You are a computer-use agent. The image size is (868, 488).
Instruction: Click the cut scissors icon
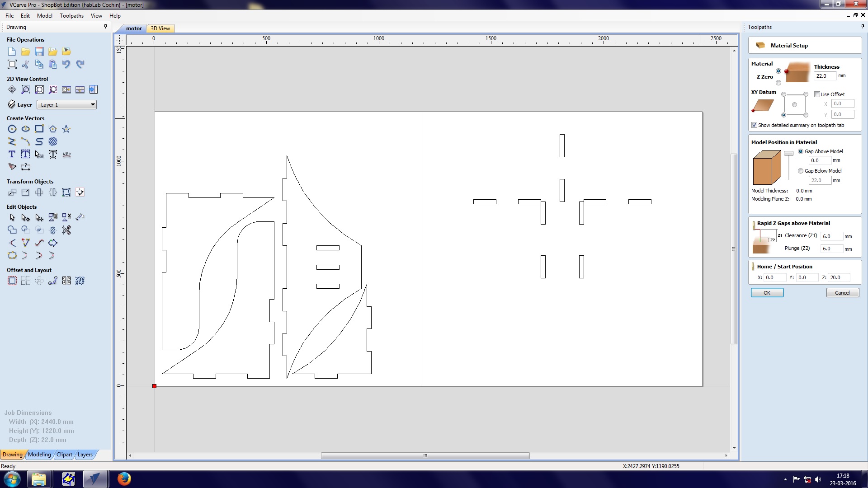click(x=26, y=64)
